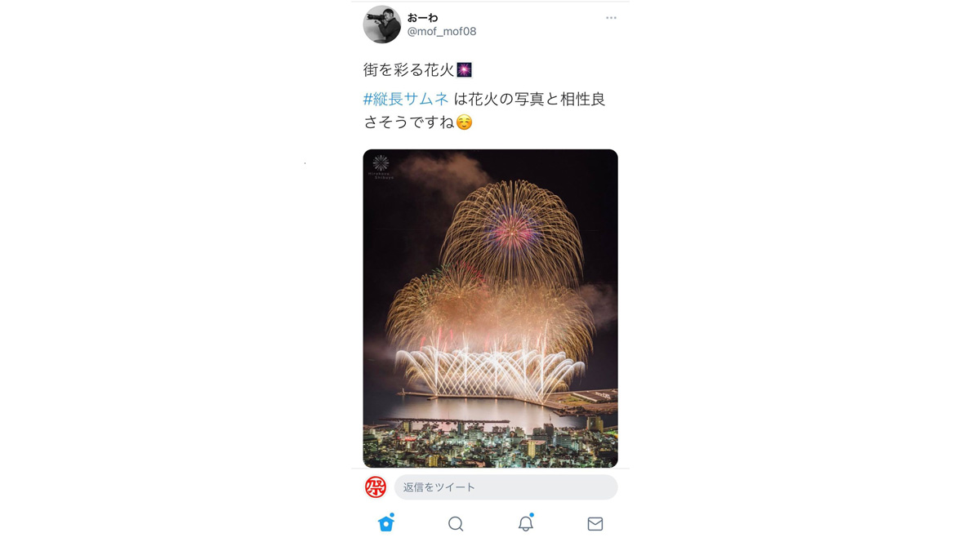
Task: Focus the 返信をツイート reply field
Action: point(506,487)
